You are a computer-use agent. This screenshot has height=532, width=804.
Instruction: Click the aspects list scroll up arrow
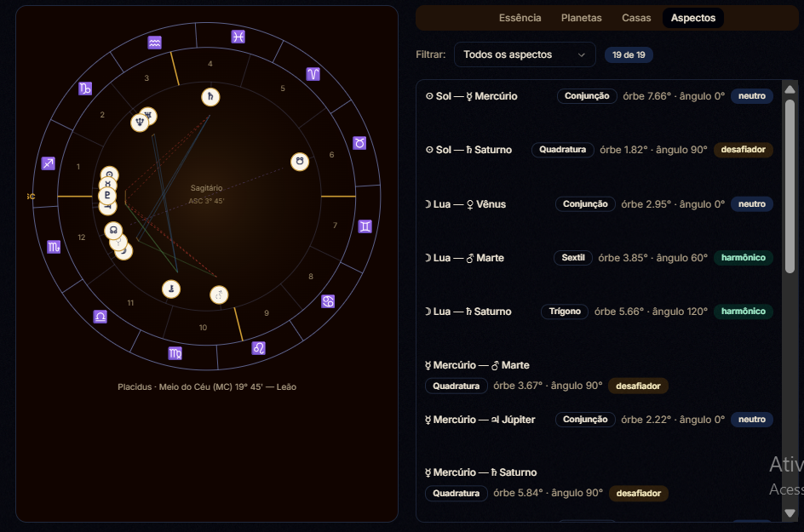point(790,89)
